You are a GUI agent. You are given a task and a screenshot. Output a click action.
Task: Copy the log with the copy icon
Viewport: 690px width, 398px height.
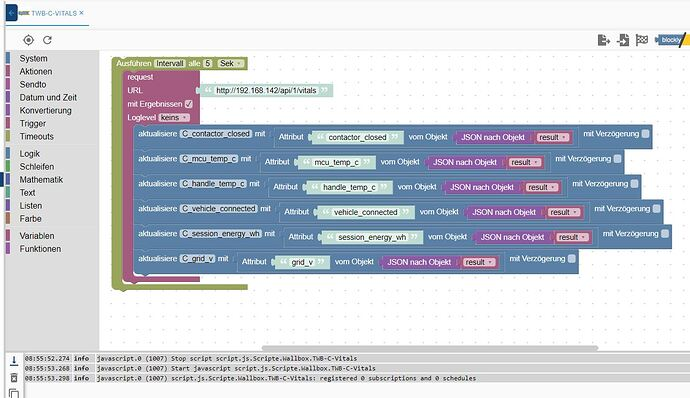[x=14, y=393]
